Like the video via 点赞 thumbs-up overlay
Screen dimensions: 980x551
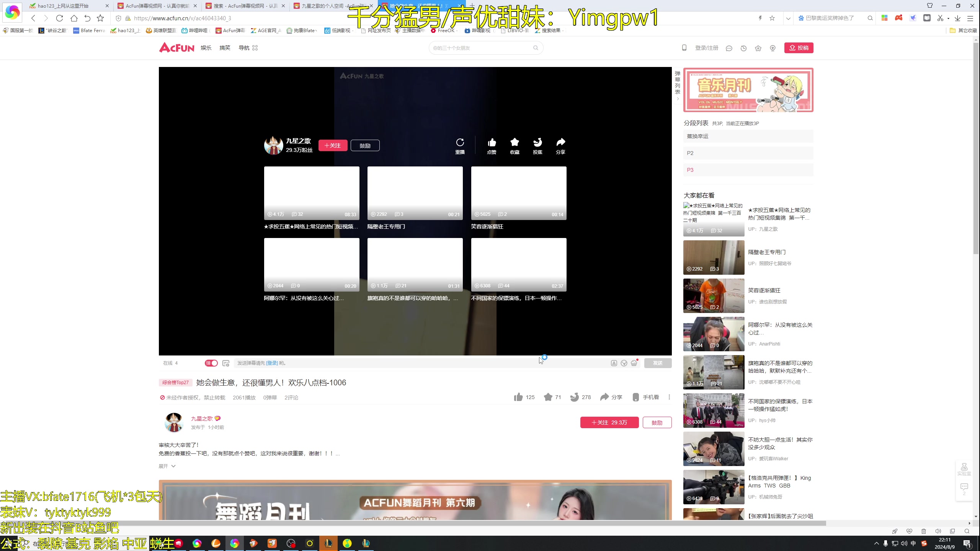[492, 146]
